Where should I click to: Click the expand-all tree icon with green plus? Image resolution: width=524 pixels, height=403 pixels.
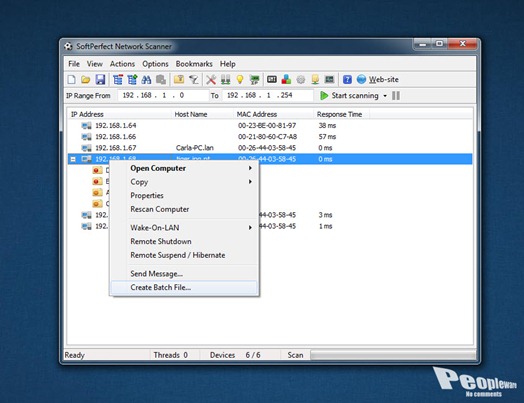tap(132, 80)
